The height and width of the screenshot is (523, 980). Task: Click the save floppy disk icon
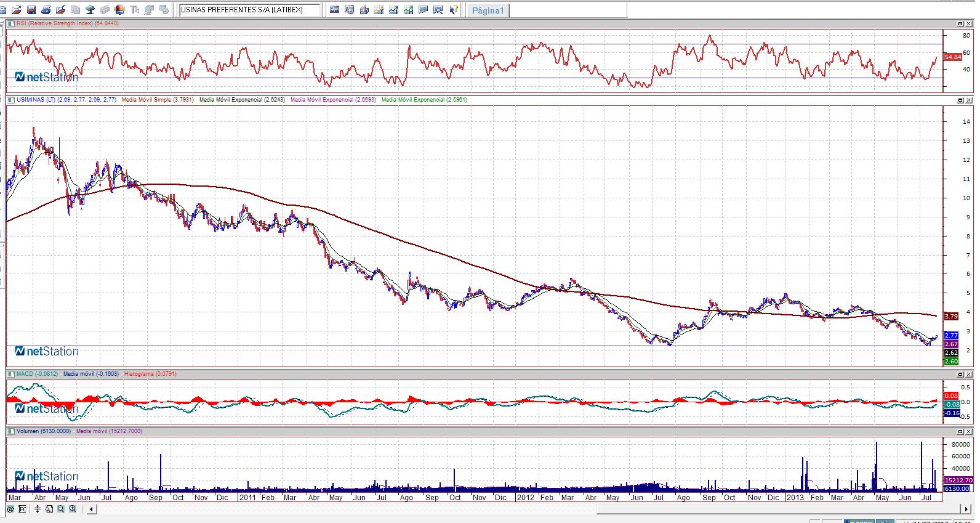[x=31, y=10]
